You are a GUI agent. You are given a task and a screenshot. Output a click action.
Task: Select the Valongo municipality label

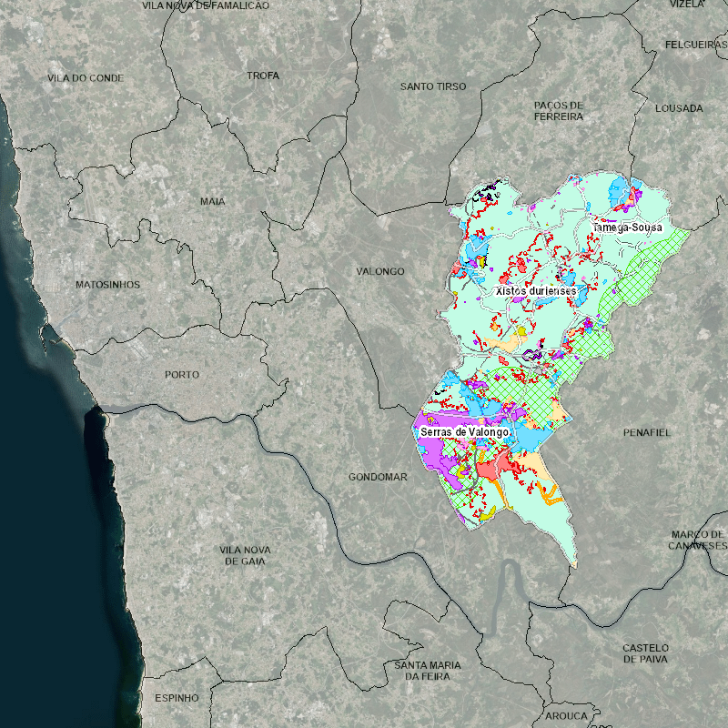pos(379,272)
